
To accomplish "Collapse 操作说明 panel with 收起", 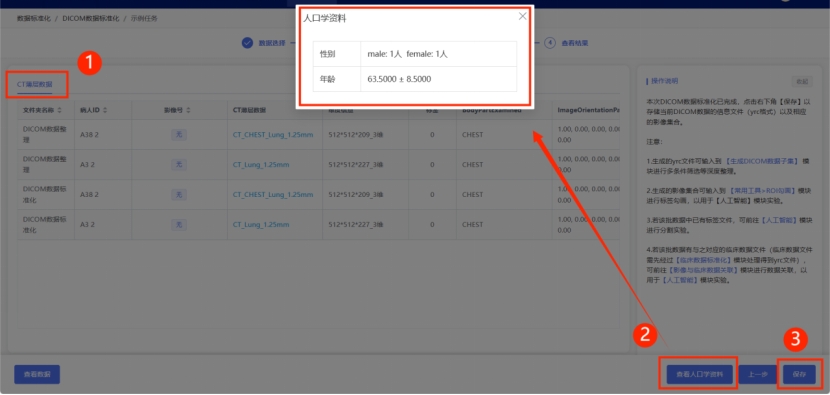I will (x=802, y=82).
